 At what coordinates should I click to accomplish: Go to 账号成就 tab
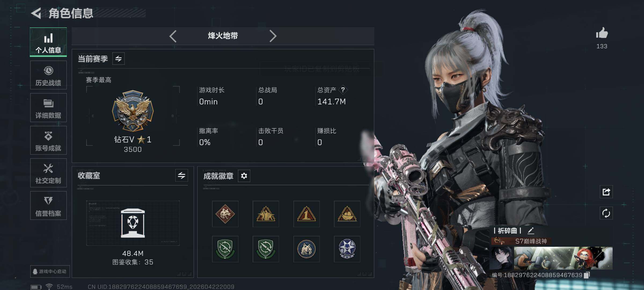click(x=48, y=140)
